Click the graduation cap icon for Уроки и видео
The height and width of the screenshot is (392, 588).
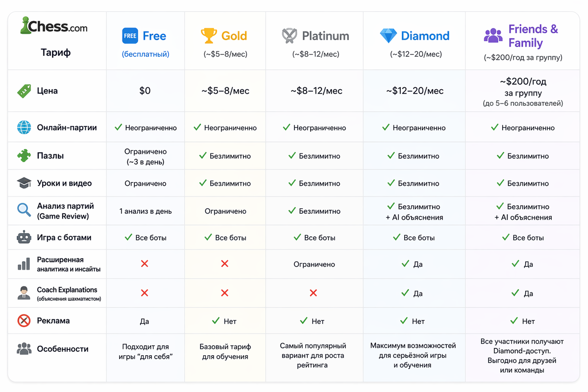[24, 183]
